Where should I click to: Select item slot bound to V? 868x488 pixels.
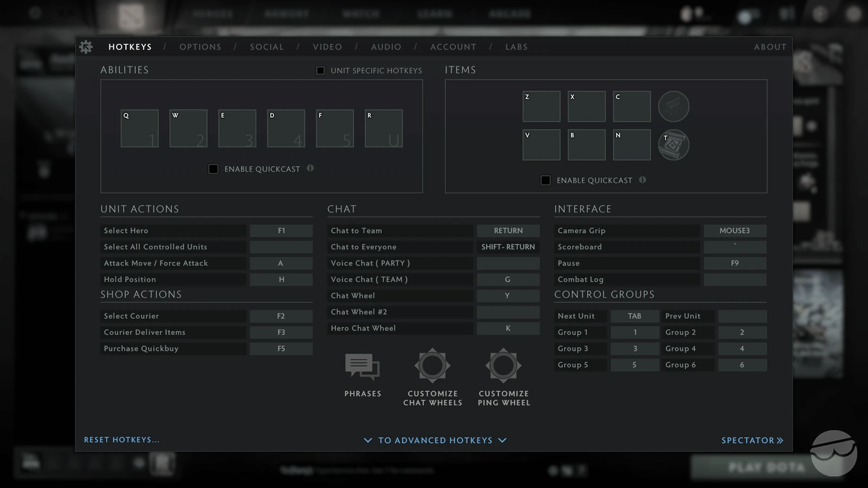click(541, 145)
